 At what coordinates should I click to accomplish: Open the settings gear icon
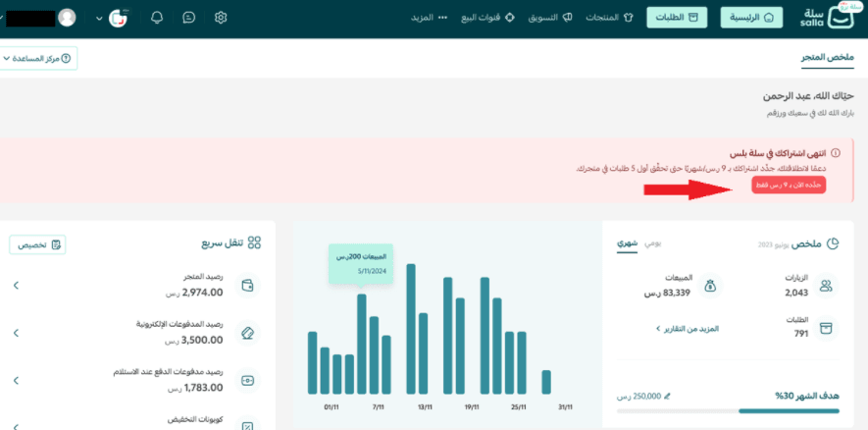221,18
